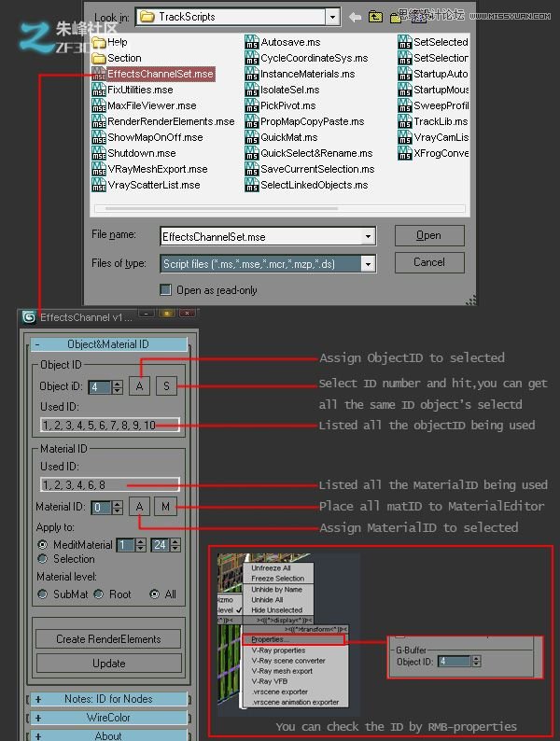Select RenderRenderElements.mse file
Screen dimensions: 560x741
click(163, 121)
